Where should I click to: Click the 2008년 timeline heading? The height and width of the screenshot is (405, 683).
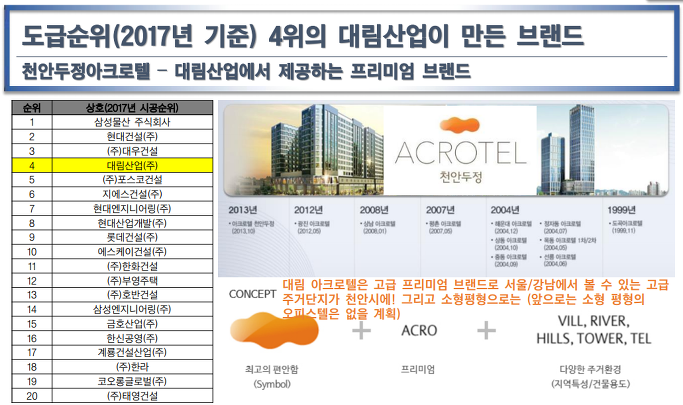374,210
